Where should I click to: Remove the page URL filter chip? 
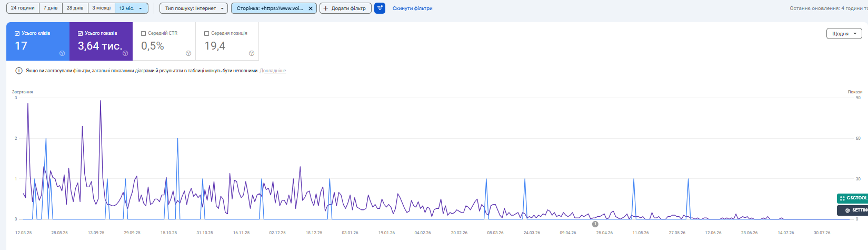[311, 8]
